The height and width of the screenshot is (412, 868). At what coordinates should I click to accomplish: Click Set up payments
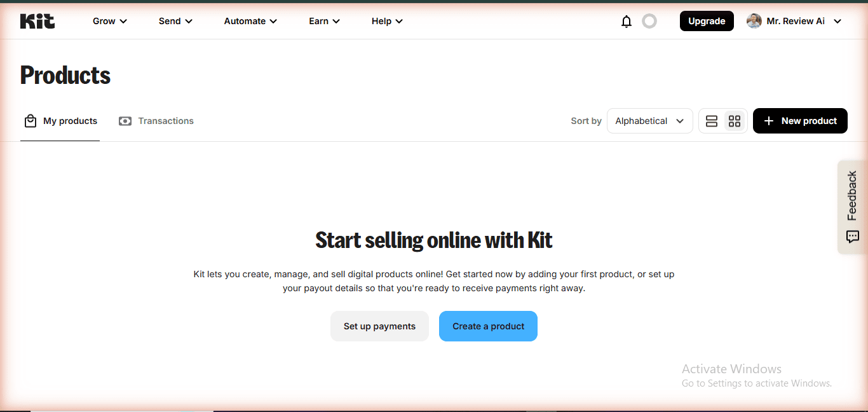[x=379, y=326]
